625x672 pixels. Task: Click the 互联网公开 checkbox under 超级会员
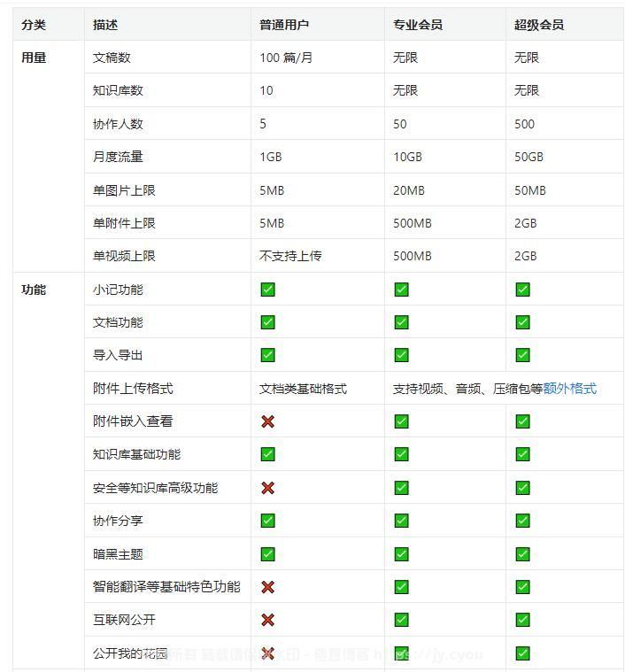(x=522, y=620)
